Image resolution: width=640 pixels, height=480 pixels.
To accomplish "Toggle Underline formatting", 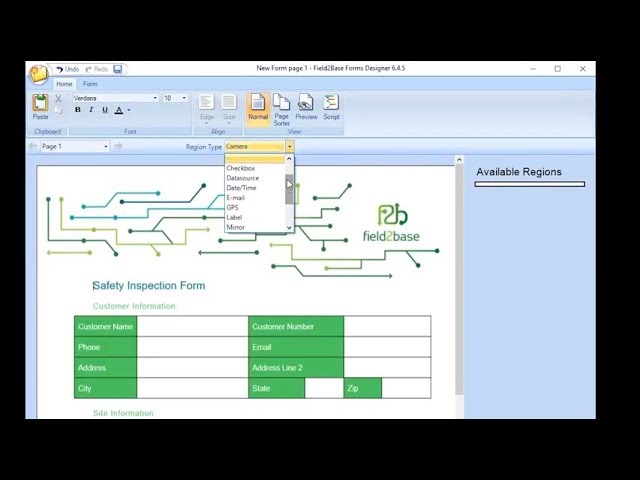I will pos(105,110).
